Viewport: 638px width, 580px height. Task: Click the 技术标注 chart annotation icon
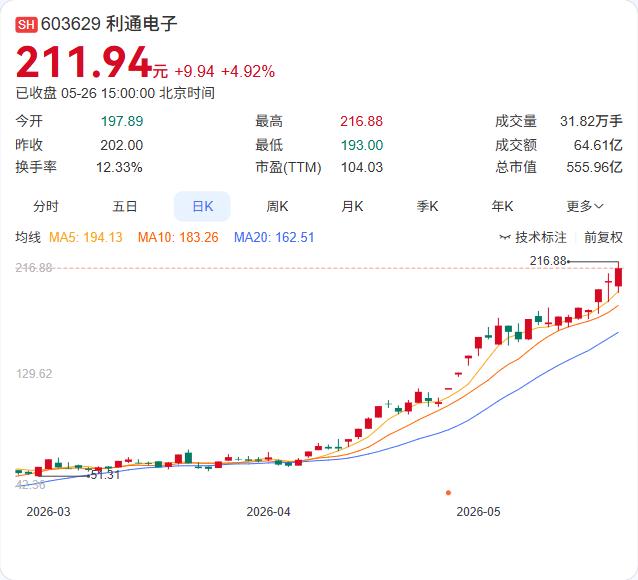[505, 237]
